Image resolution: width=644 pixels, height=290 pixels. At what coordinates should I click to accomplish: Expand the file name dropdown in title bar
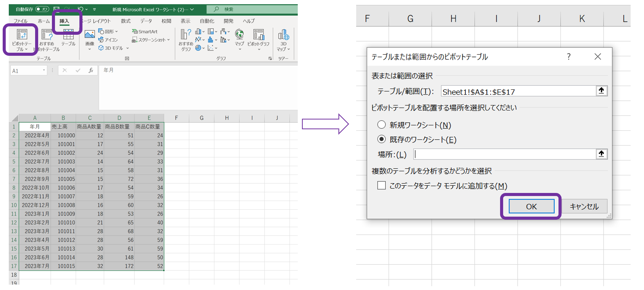192,9
